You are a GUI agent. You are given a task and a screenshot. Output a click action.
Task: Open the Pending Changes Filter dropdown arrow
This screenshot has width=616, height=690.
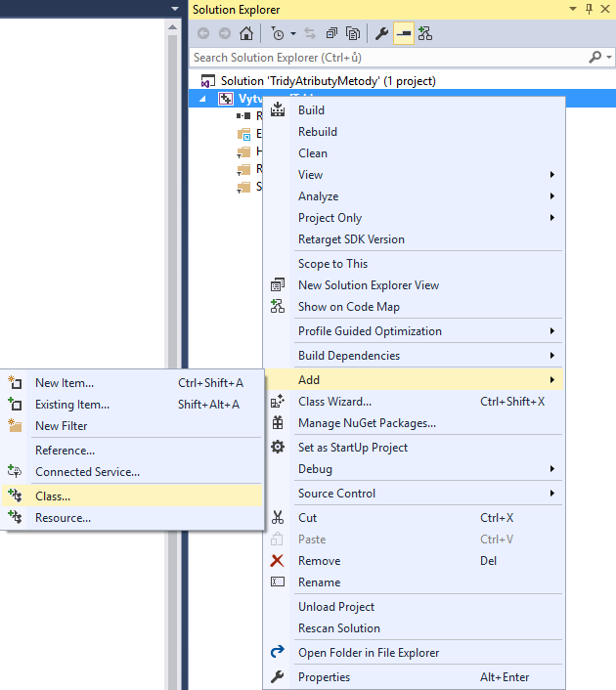(293, 33)
